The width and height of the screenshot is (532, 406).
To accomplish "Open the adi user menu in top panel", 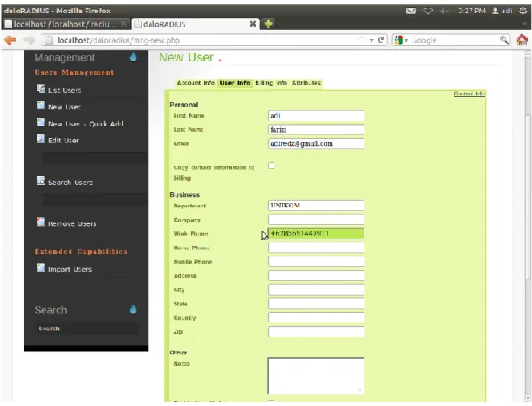I will pyautogui.click(x=502, y=11).
